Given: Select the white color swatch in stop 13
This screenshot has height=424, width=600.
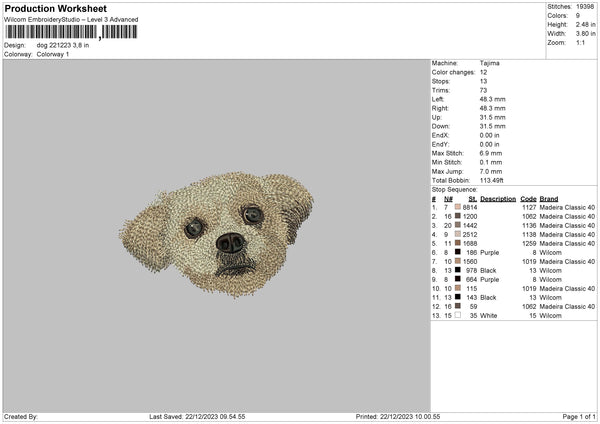Looking at the screenshot, I should tap(458, 315).
